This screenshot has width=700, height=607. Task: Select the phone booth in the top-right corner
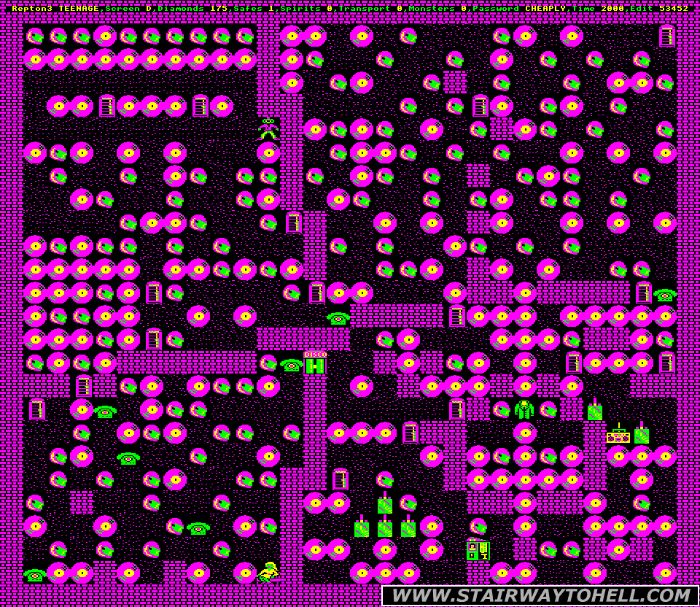[x=666, y=36]
